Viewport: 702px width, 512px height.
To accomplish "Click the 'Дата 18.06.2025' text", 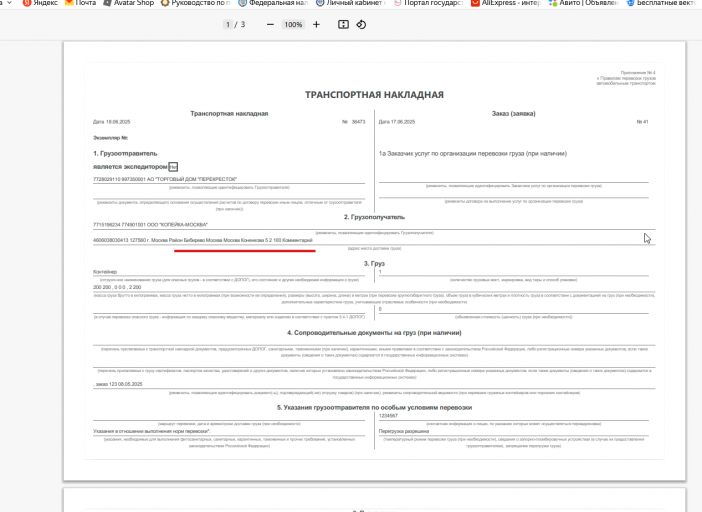I will click(111, 122).
